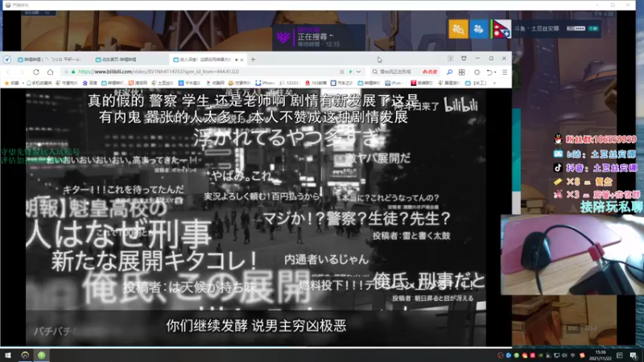Reload the bilibili page
Image resolution: width=644 pixels, height=362 pixels.
[x=36, y=72]
